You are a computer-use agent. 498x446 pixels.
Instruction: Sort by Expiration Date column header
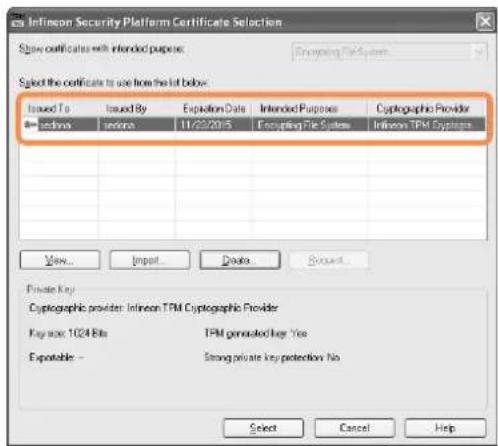214,108
